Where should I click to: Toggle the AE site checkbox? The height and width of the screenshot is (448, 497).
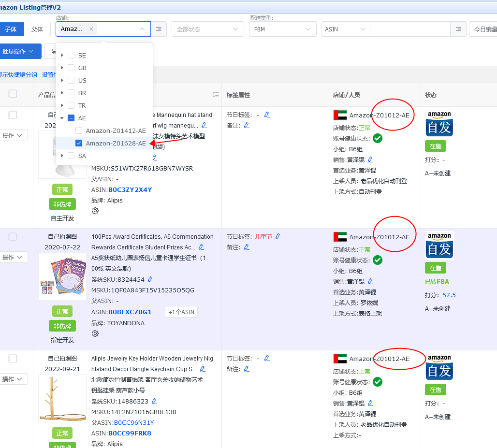(x=72, y=118)
